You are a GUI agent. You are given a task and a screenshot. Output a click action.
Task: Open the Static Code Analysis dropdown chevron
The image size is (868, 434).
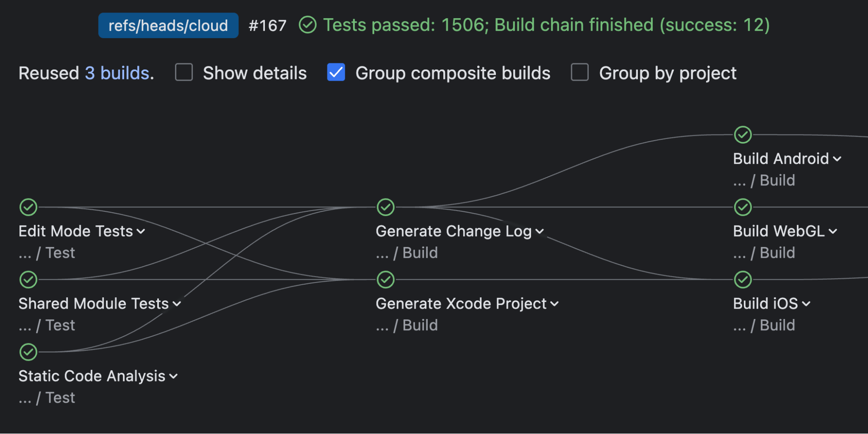[174, 377]
